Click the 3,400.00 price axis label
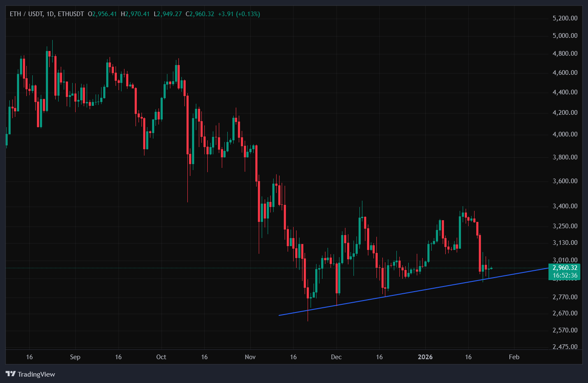Viewport: 588px width, 383px height. pyautogui.click(x=564, y=205)
